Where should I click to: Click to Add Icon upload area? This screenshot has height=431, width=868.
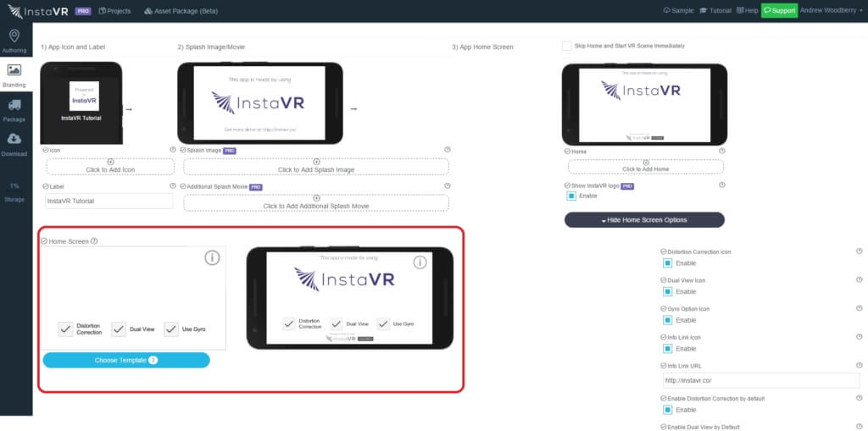click(110, 167)
